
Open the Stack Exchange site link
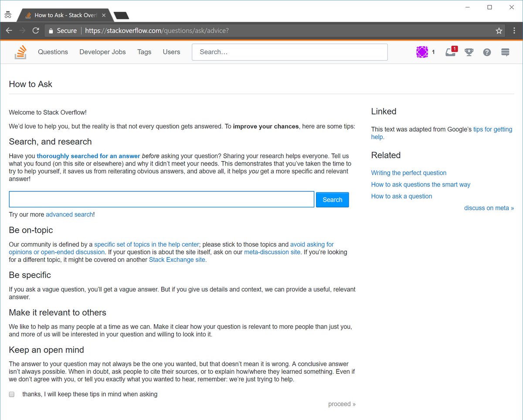click(177, 260)
